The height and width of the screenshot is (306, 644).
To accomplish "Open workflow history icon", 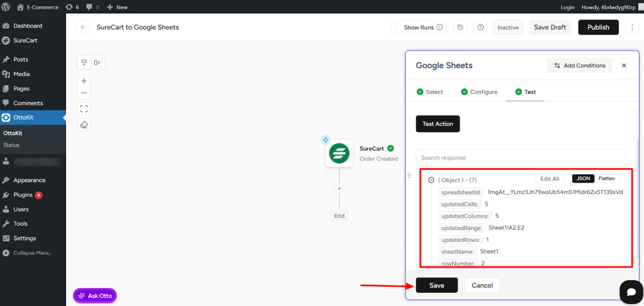I will [460, 28].
